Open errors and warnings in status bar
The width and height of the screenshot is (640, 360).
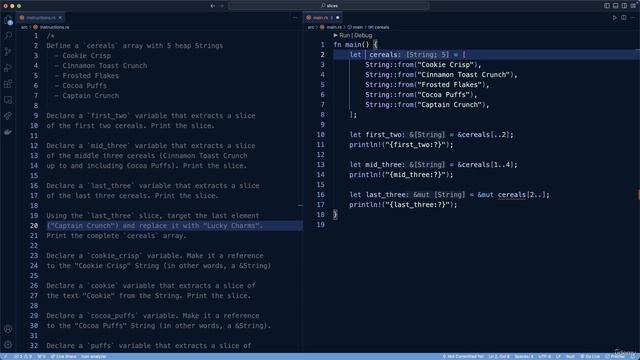[x=23, y=356]
